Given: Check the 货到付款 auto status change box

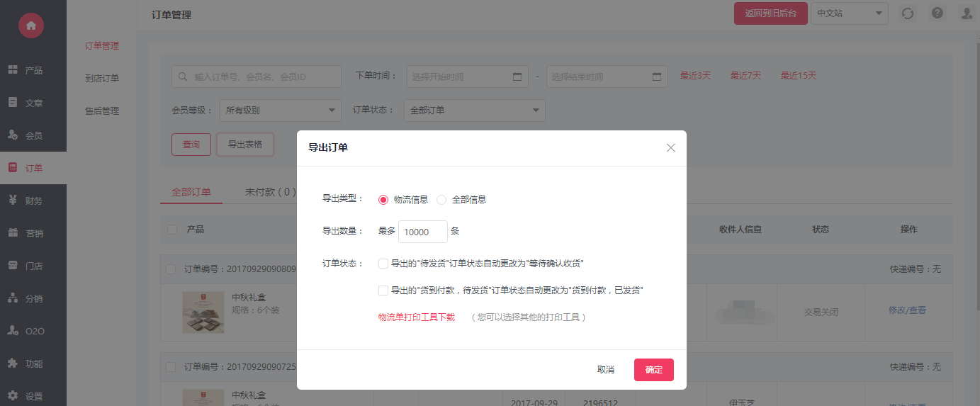Looking at the screenshot, I should tap(383, 291).
